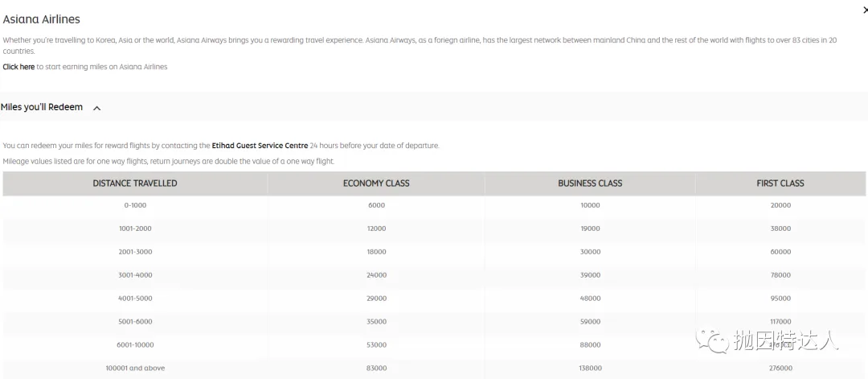Viewport: 868px width, 379px height.
Task: Click the ECONOMY CLASS column header
Action: tap(376, 183)
